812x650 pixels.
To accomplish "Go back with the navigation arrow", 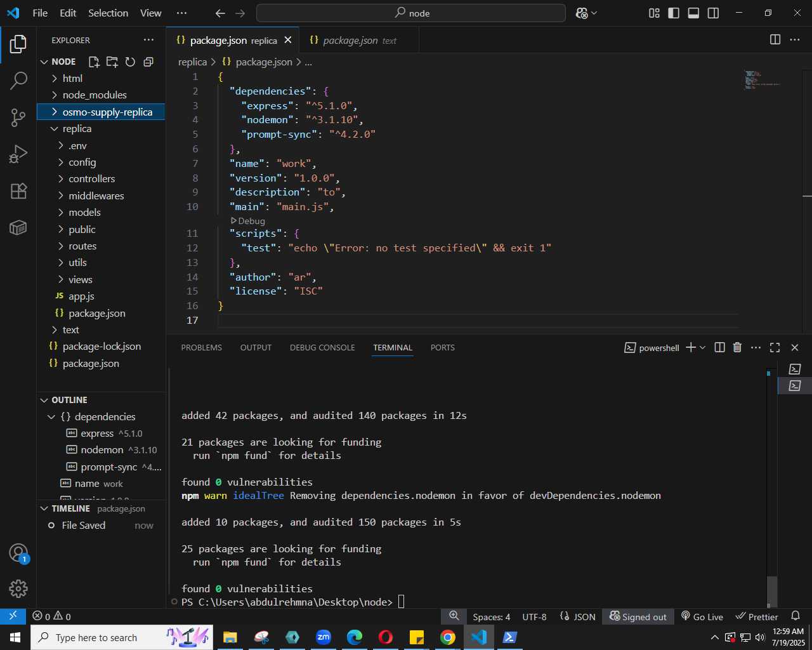I will [x=220, y=13].
